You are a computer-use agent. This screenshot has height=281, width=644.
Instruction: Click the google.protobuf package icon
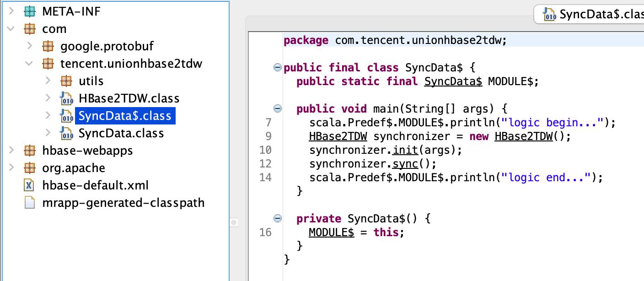48,46
